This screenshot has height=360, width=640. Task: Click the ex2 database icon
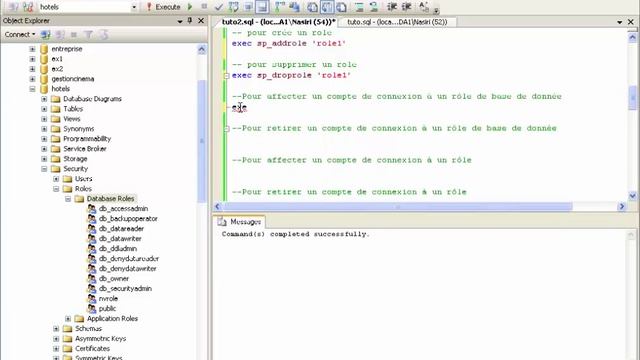point(44,69)
